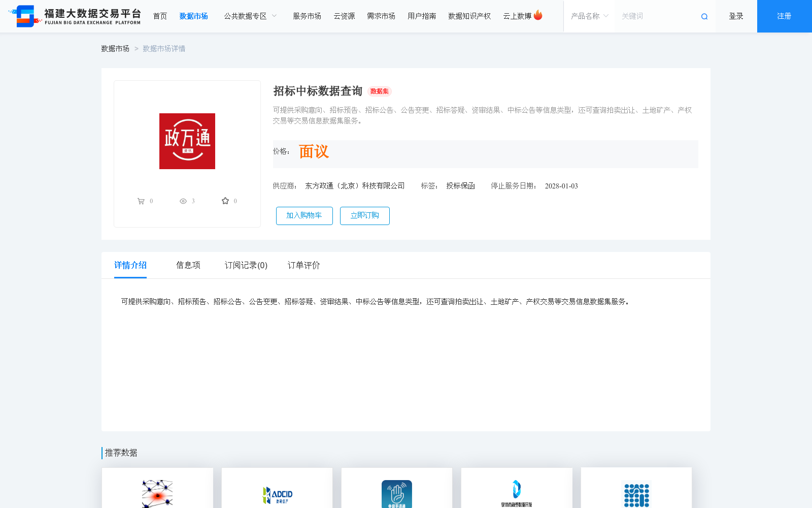Expand the 公共数据专区 dropdown menu
Screen dimensions: 812x508
click(x=251, y=16)
